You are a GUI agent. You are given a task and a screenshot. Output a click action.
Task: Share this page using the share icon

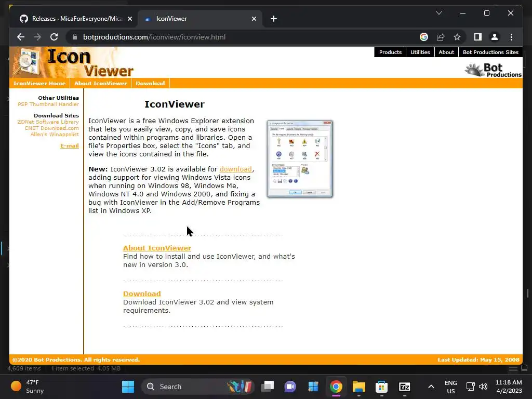441,37
